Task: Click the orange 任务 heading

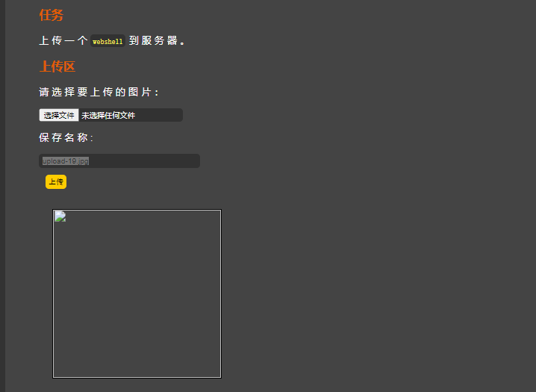Action: (52, 15)
